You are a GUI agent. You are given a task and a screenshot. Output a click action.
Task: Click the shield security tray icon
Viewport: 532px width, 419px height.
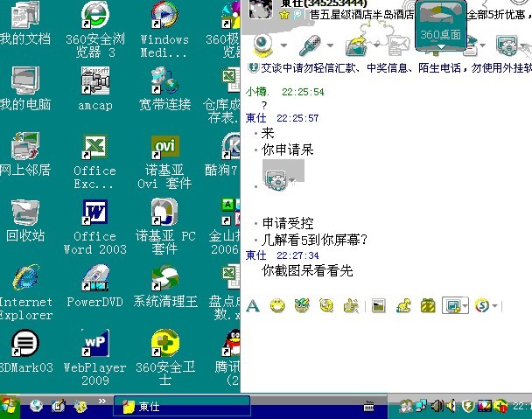tap(468, 406)
